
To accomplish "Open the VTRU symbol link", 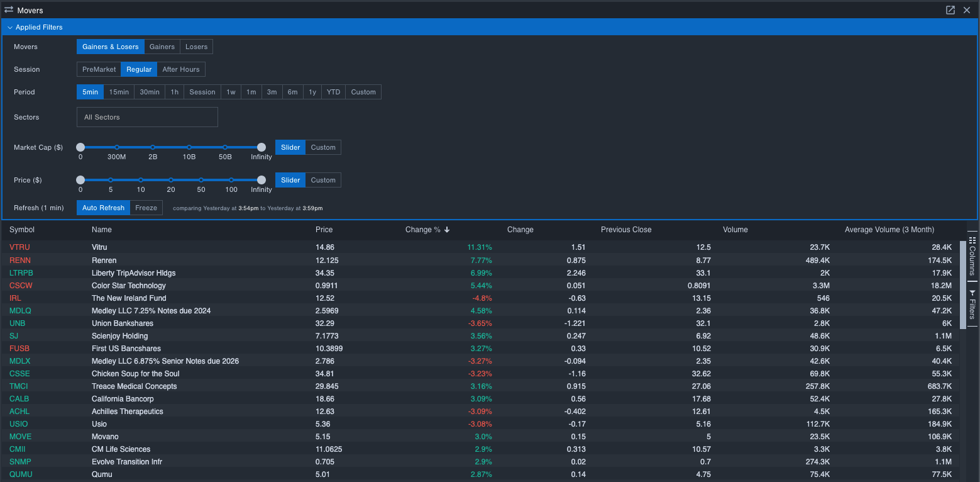I will [19, 247].
